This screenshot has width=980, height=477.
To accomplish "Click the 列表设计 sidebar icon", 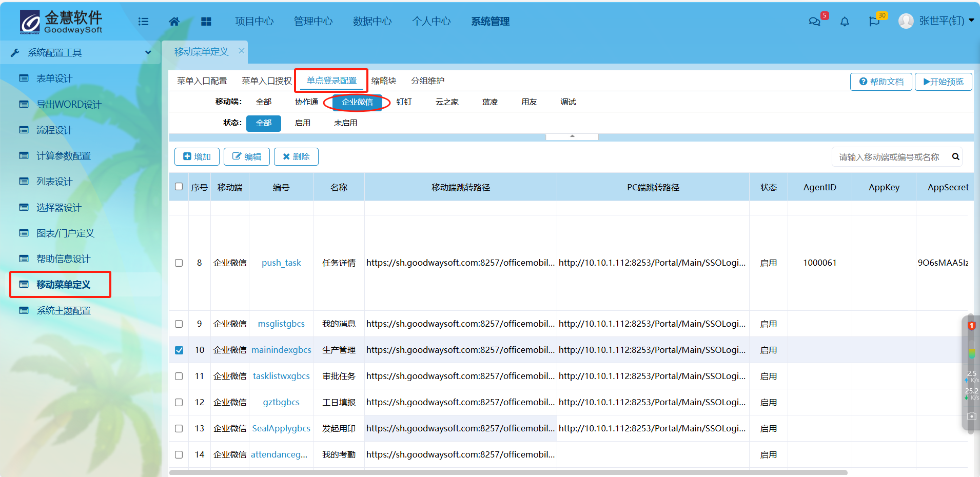I will [x=24, y=181].
